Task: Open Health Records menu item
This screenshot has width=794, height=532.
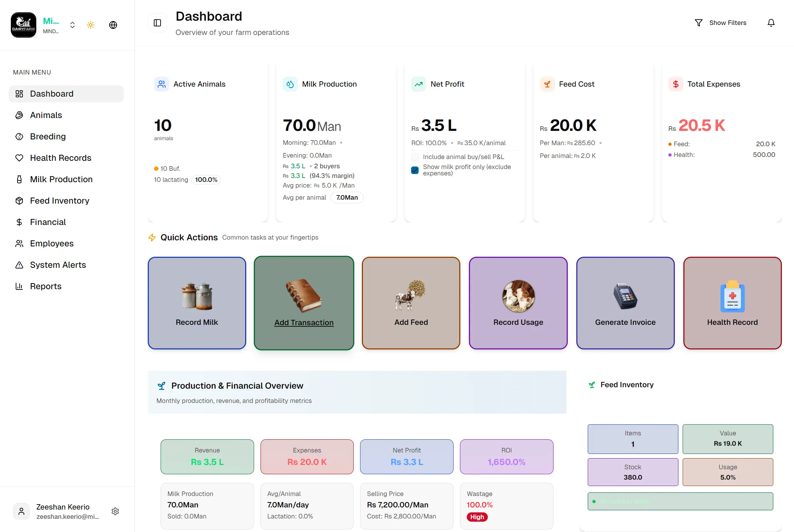Action: (x=66, y=158)
